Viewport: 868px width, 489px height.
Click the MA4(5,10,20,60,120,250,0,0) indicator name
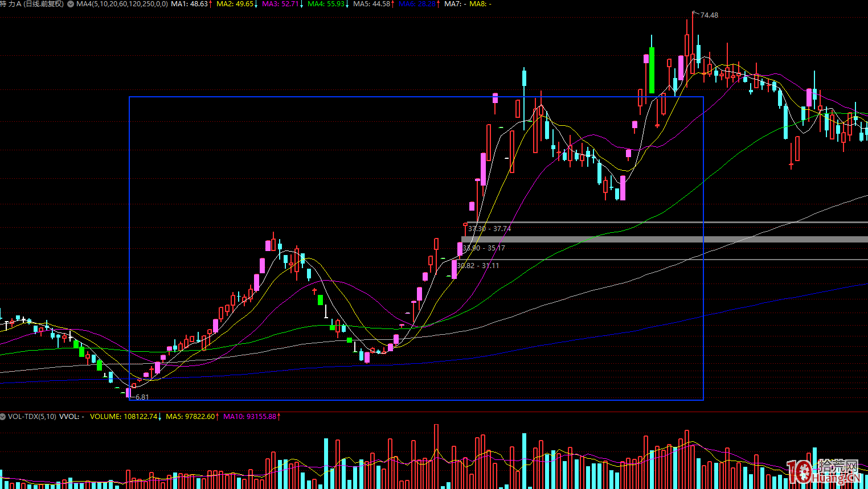[122, 4]
